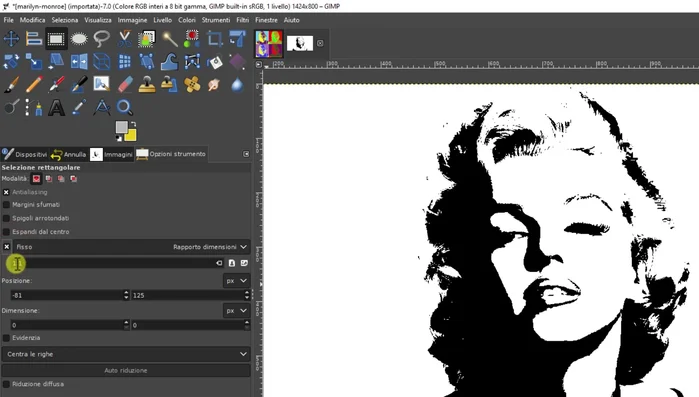This screenshot has width=699, height=397.
Task: Click stepper arrows of -81 position field
Action: (x=126, y=295)
